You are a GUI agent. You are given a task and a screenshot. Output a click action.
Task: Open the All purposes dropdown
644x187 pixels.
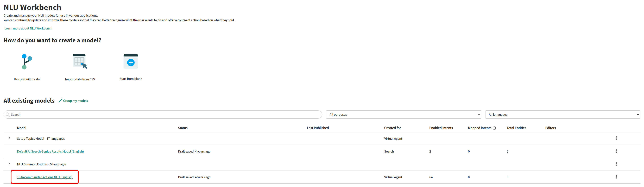coord(403,115)
